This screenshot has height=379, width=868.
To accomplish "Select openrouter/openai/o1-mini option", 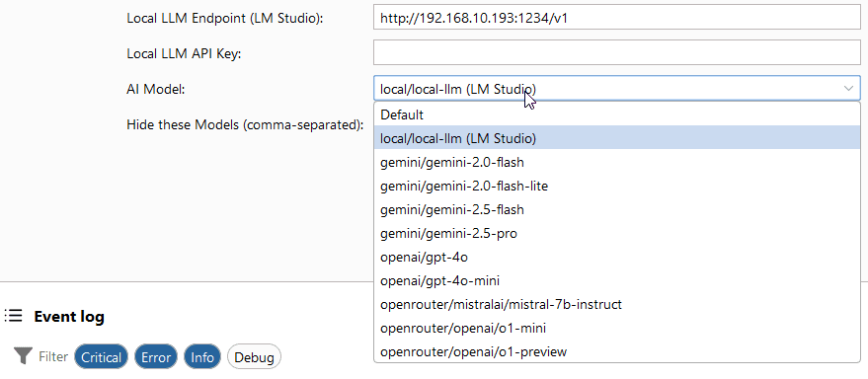I will (617, 328).
